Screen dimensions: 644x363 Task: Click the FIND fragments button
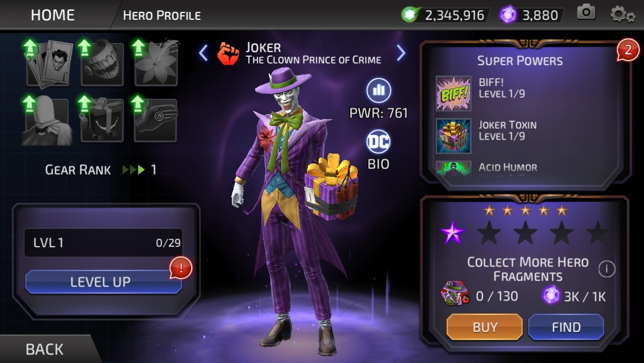pyautogui.click(x=566, y=327)
